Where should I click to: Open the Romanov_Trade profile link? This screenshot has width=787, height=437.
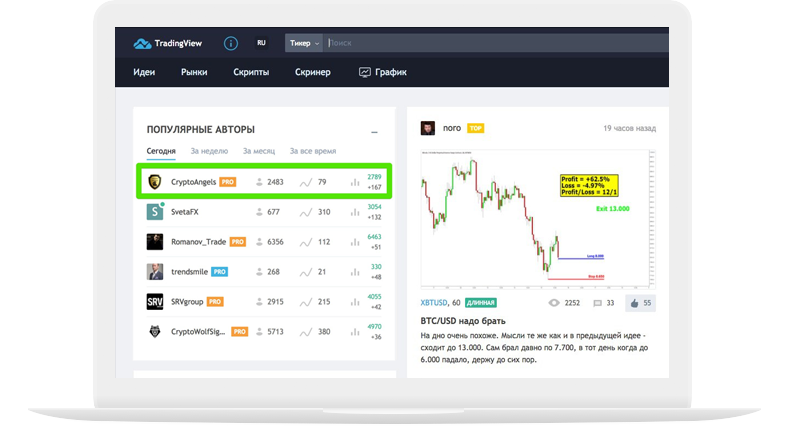point(198,242)
